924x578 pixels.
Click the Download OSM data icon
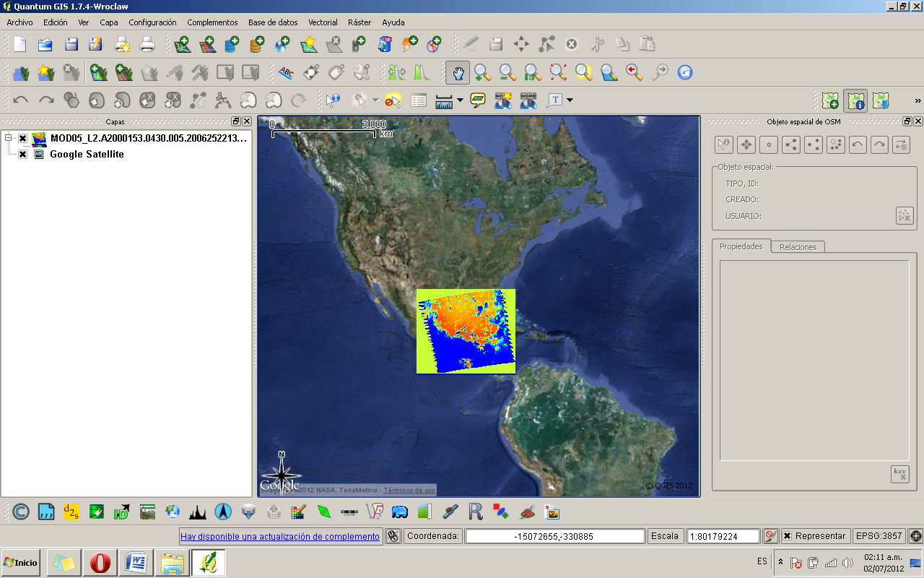click(x=881, y=100)
